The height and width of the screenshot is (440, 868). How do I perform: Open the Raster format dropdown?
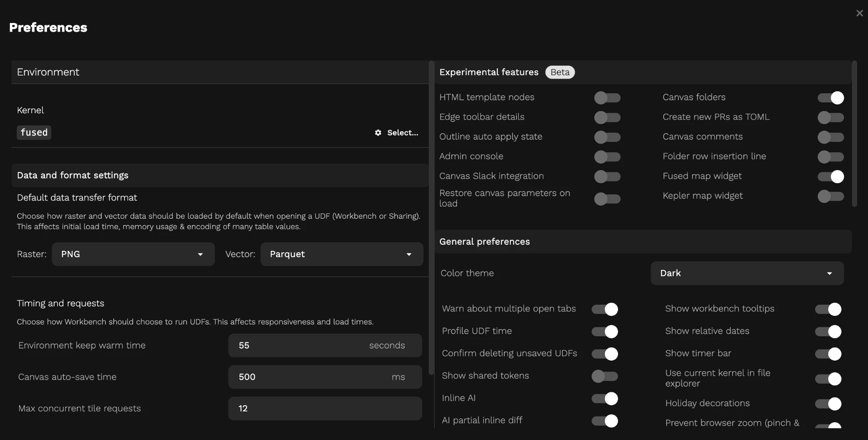133,254
